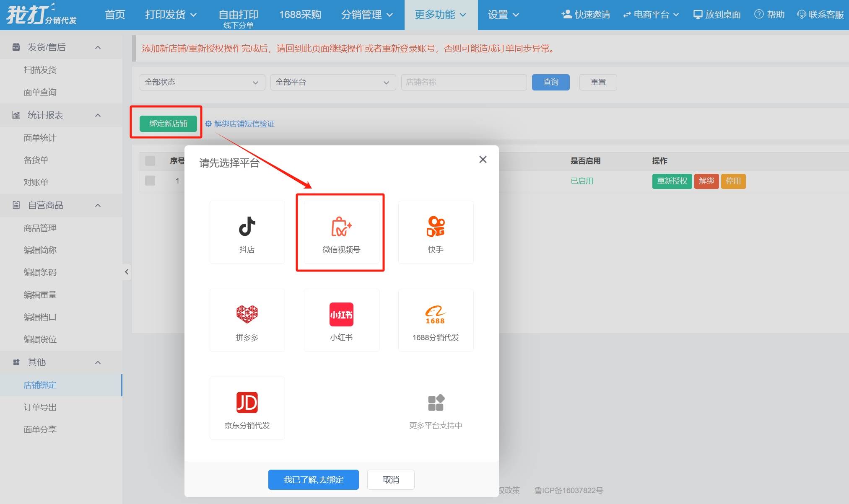849x504 pixels.
Task: Choose the 小红书 platform icon
Action: 341,314
